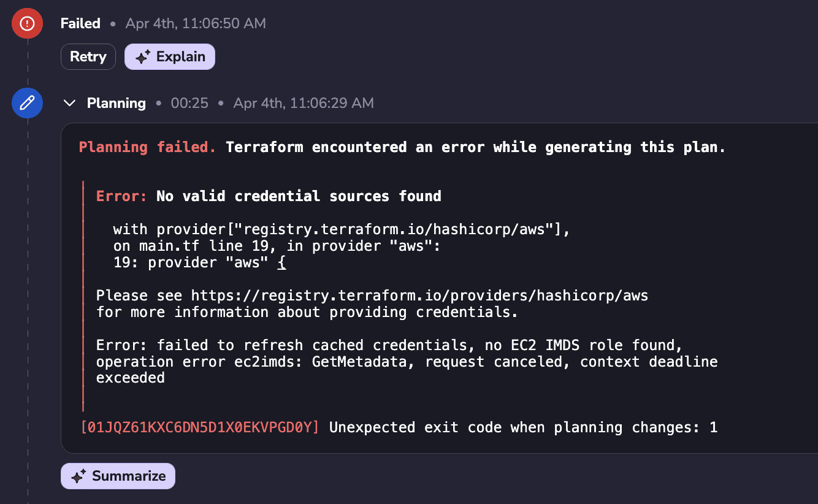Click the 11:06:29 AM planning timestamp
The width and height of the screenshot is (818, 504).
coord(304,103)
